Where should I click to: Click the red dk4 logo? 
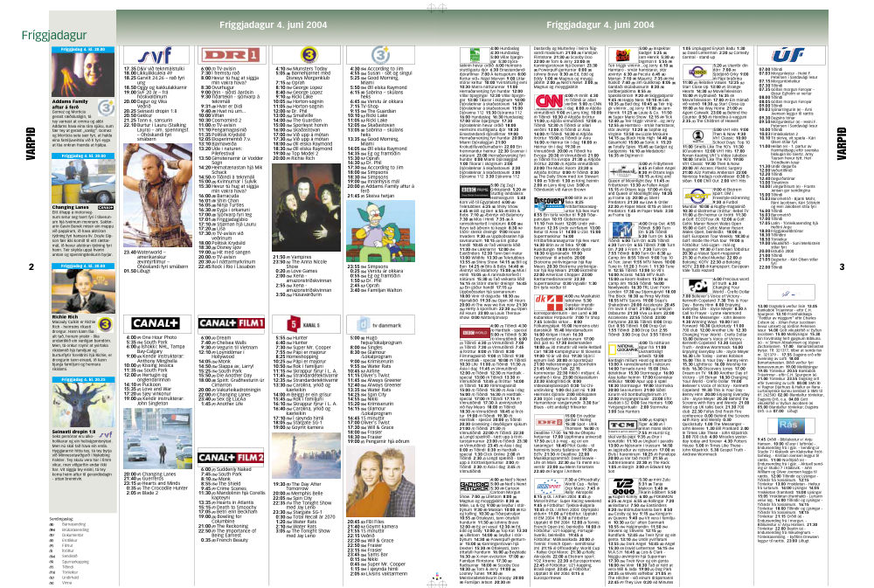pos(549,302)
